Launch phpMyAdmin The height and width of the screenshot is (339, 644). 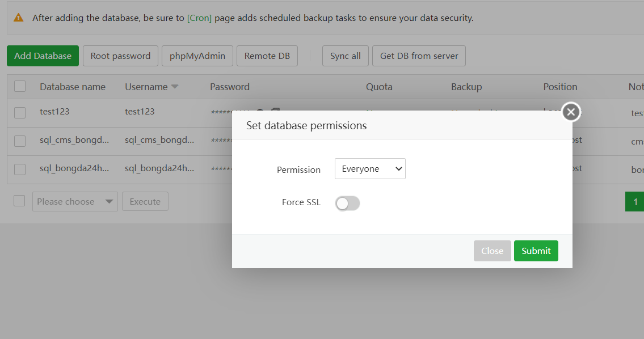(197, 56)
